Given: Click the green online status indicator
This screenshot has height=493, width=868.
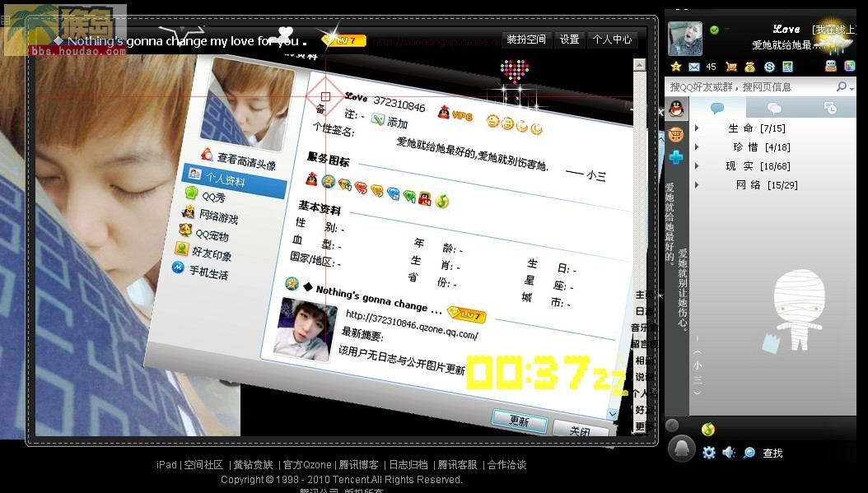Looking at the screenshot, I should (714, 30).
